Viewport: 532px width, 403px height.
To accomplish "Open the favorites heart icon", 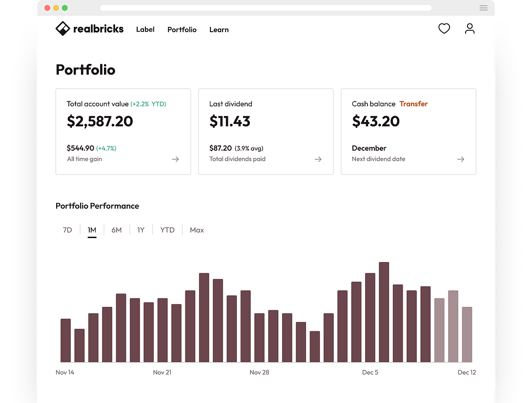I will click(x=444, y=29).
